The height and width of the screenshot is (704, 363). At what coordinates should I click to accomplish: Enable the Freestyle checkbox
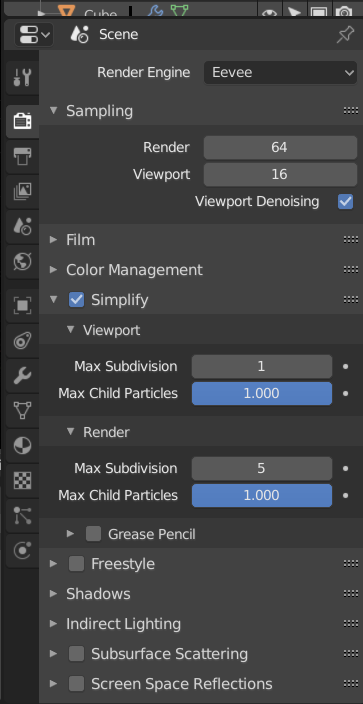point(76,563)
